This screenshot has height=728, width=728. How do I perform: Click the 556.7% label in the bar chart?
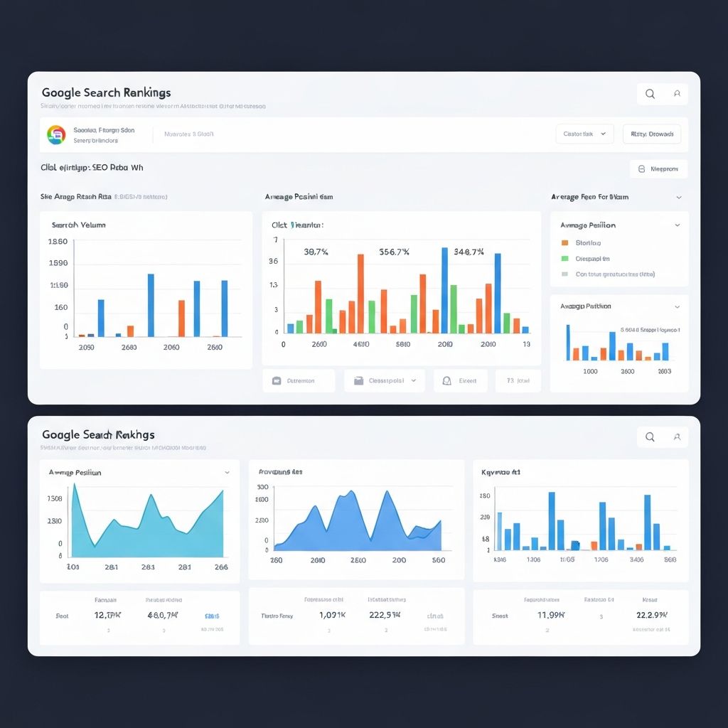(x=394, y=252)
